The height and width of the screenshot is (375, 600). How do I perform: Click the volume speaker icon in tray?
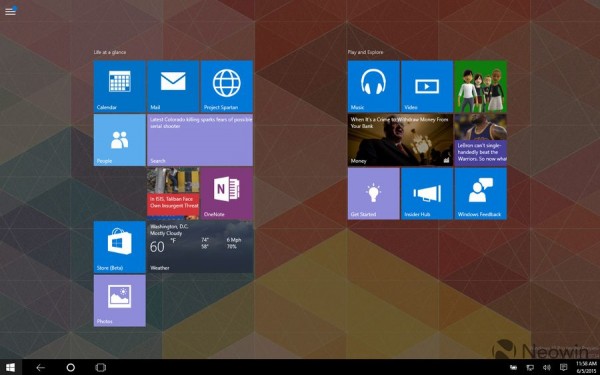click(x=546, y=368)
